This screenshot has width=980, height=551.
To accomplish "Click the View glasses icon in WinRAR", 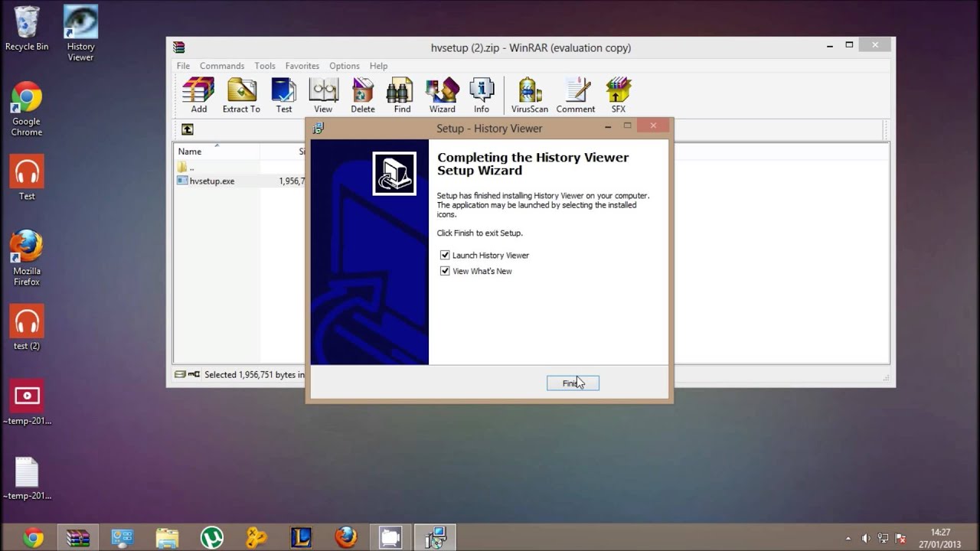I will point(323,95).
